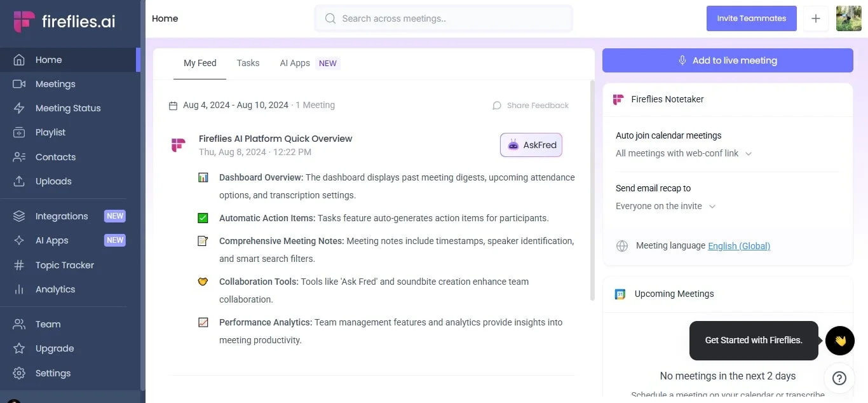The width and height of the screenshot is (868, 403).
Task: Click the Fireflies Notetaker logo icon
Action: (618, 99)
